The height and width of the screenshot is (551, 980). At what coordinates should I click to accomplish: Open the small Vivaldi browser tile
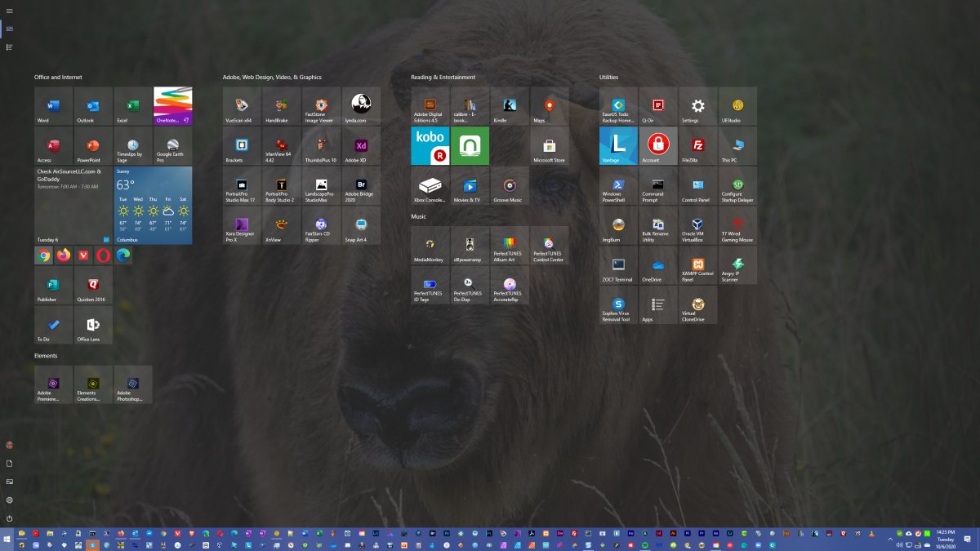(x=83, y=256)
